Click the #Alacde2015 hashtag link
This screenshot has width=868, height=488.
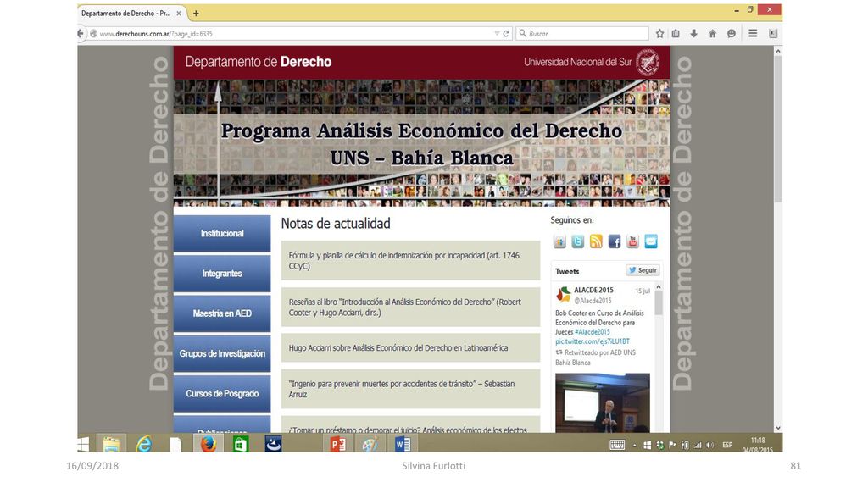click(x=593, y=332)
